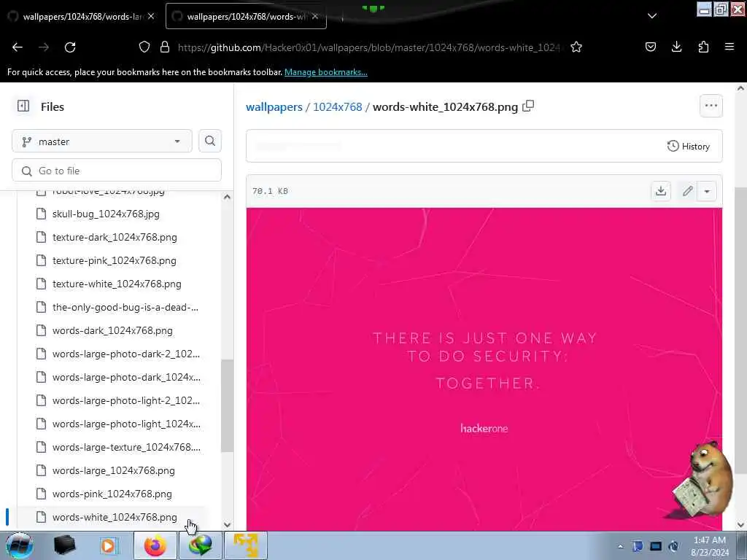This screenshot has height=560, width=747.
Task: Close the first browser tab
Action: pyautogui.click(x=151, y=16)
